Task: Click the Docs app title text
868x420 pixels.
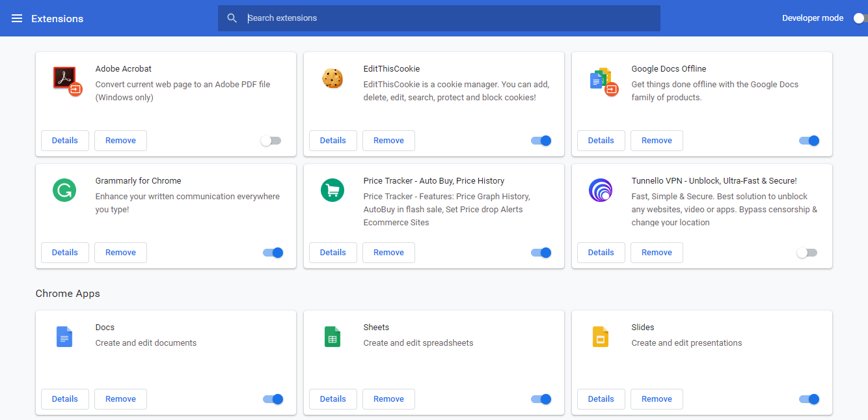Action: pyautogui.click(x=105, y=328)
